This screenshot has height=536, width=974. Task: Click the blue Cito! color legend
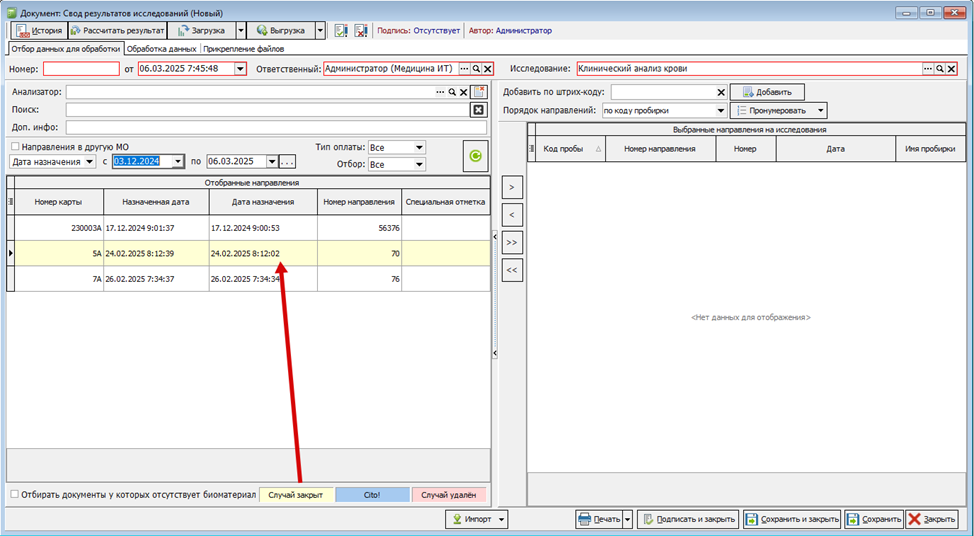(x=372, y=494)
